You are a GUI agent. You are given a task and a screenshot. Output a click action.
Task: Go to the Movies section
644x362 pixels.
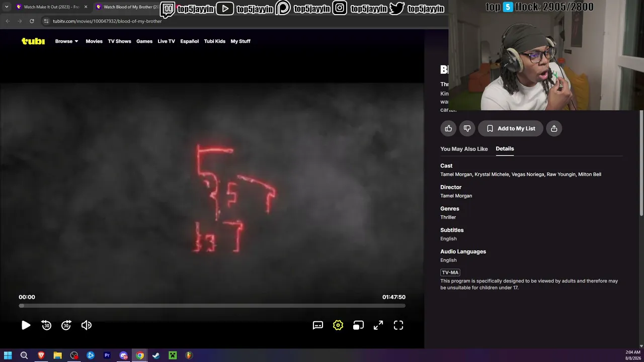pos(94,41)
